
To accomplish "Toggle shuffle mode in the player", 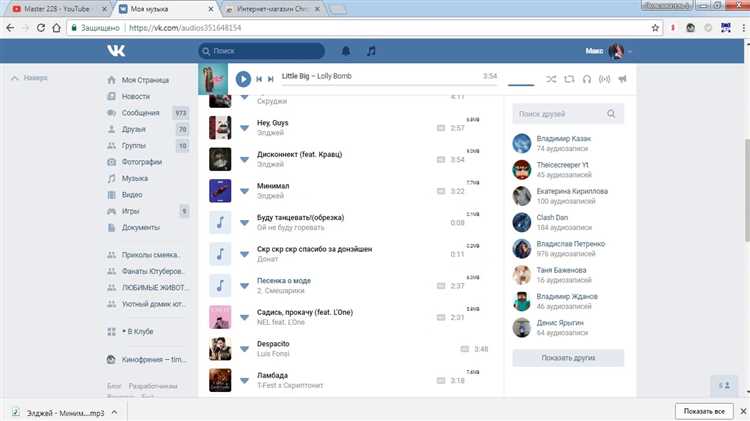I will [x=552, y=78].
